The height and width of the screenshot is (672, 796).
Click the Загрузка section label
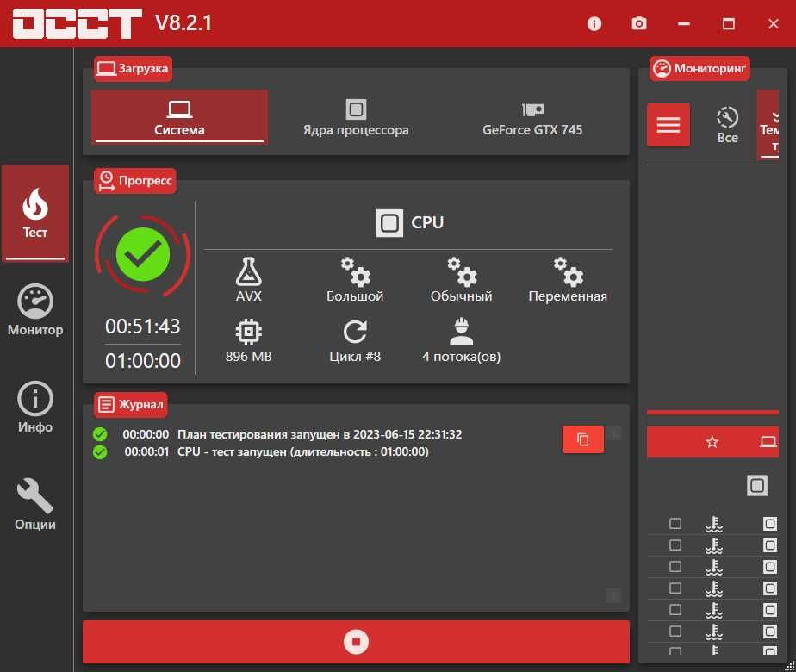click(x=133, y=69)
